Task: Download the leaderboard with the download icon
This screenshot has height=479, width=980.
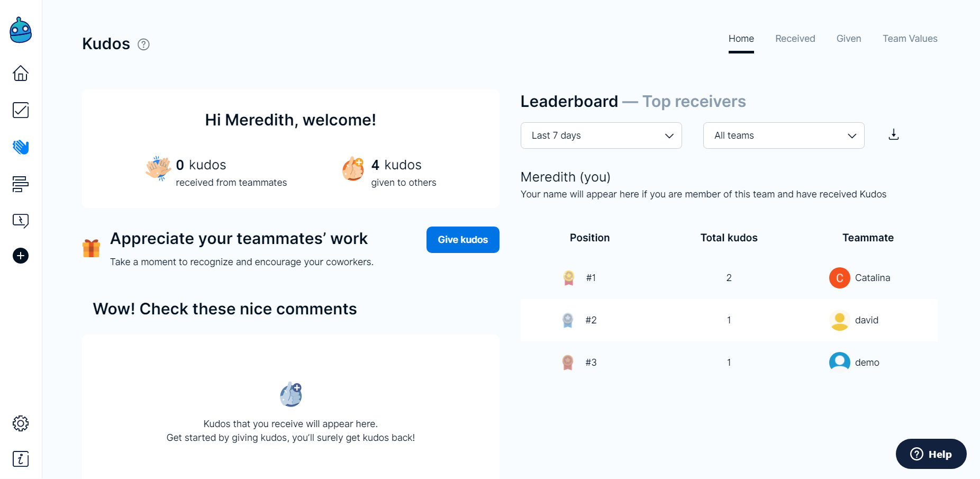Action: 893,135
